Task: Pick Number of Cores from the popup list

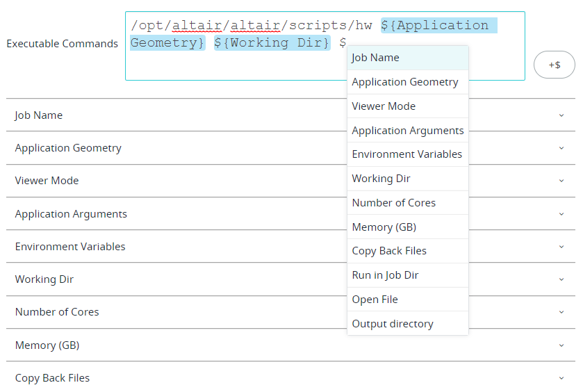Action: point(407,203)
